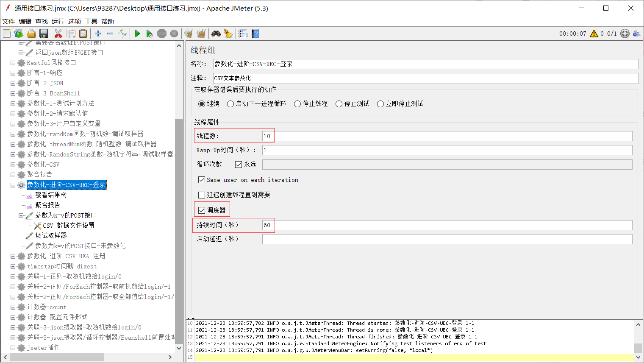Open the 查找 menu
This screenshot has height=363, width=644.
pyautogui.click(x=42, y=21)
